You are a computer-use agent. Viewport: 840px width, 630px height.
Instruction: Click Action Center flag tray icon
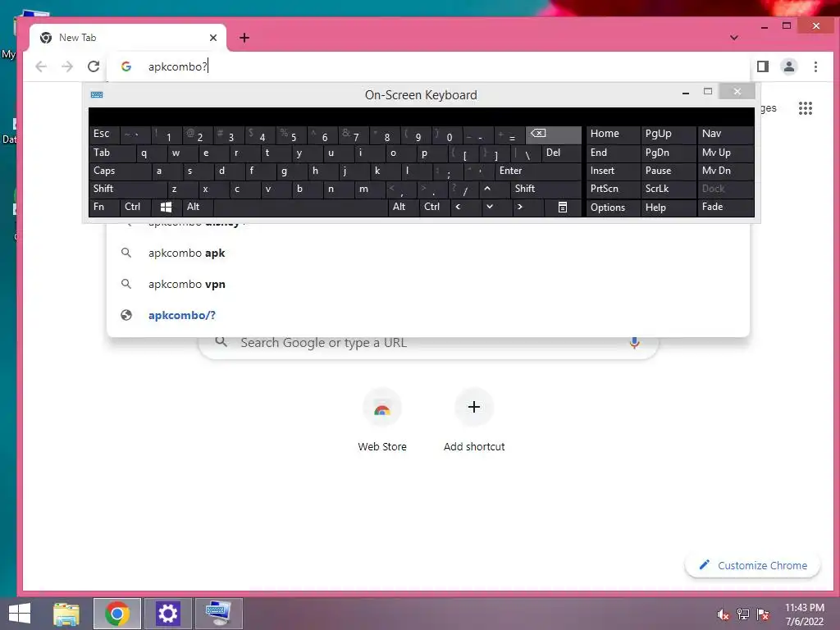763,614
